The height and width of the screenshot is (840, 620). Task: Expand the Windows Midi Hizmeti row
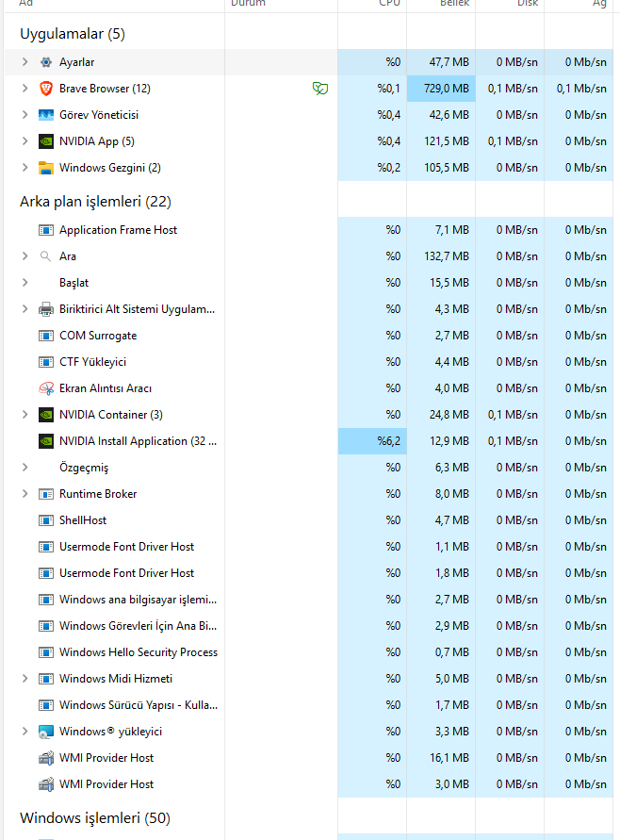pyautogui.click(x=24, y=679)
